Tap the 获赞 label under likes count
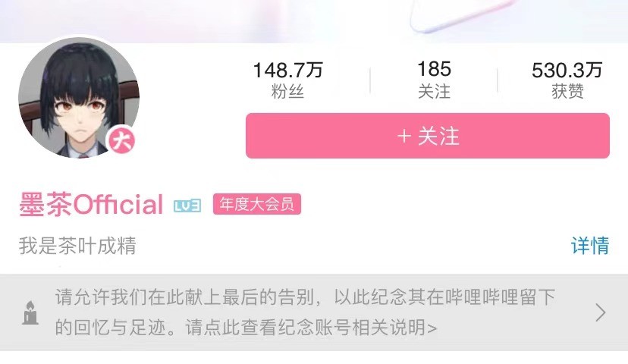 [x=567, y=91]
